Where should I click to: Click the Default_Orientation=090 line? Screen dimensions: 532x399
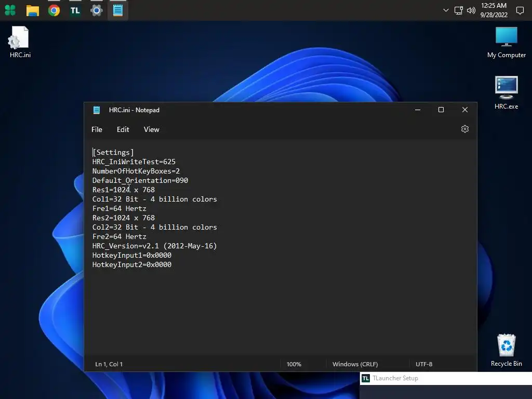pos(140,180)
